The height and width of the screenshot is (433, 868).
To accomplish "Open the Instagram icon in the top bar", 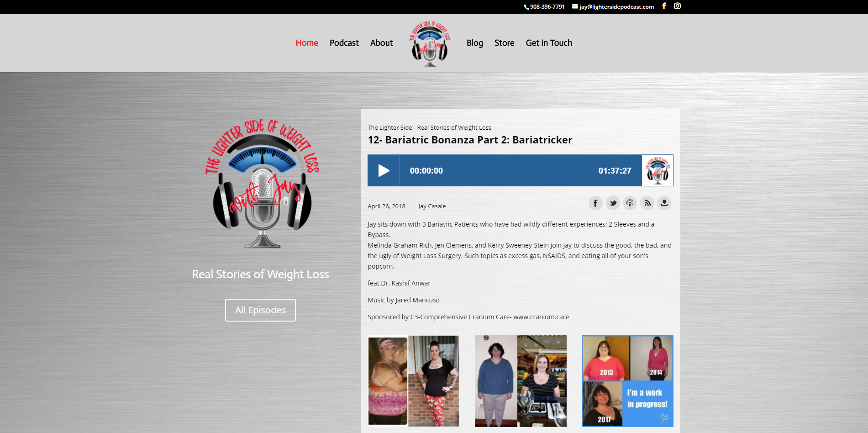I will [677, 6].
